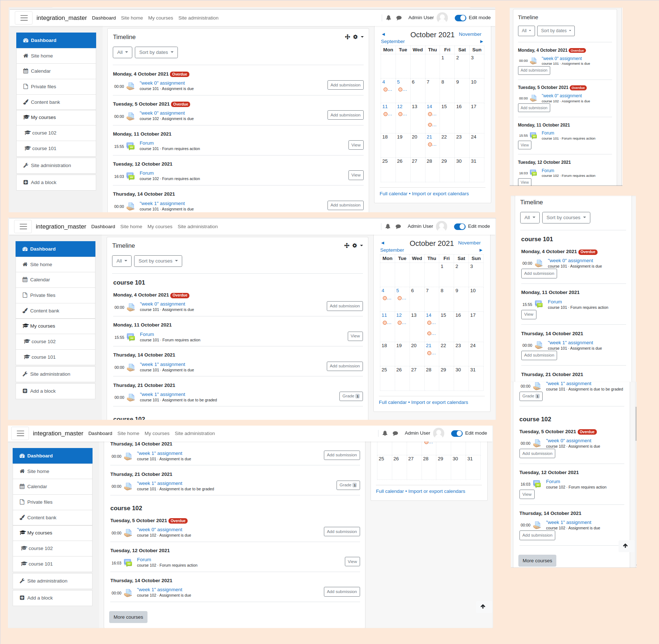Open Content bank sidebar item in middle screenshot
Screen dimensions: 659x644
pos(55,311)
